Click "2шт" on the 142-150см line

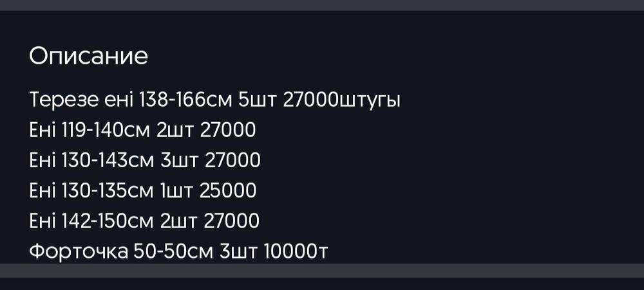(176, 221)
